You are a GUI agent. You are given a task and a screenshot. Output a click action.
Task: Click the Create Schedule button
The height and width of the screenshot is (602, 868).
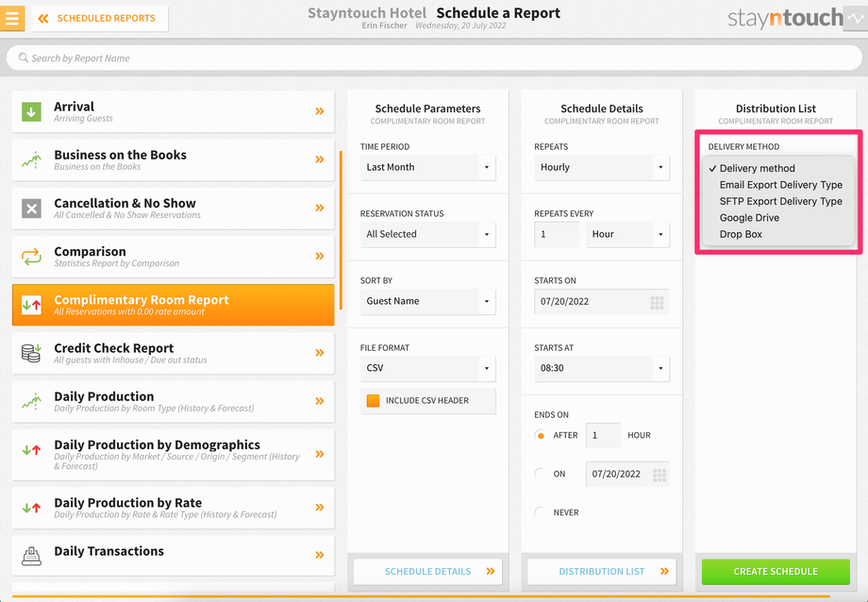776,572
